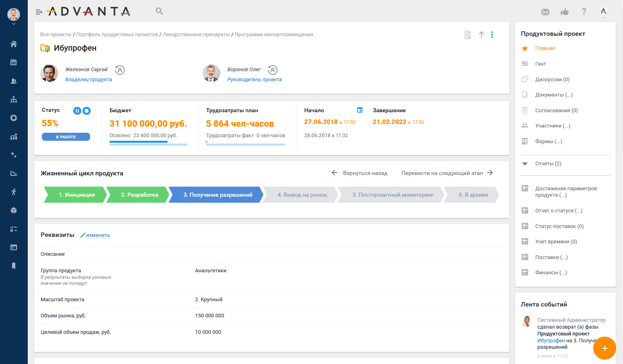Open the mail envelope icon
623x364 pixels.
545,12
